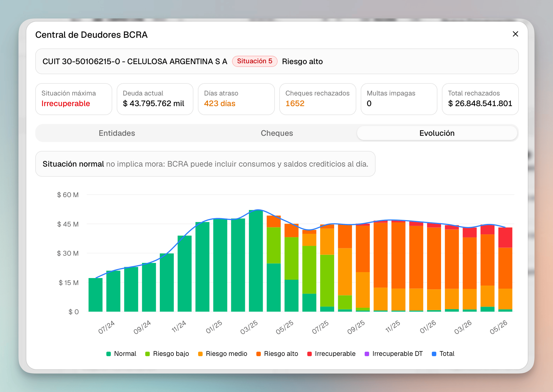Click the 07/24 bar in the chart

click(x=113, y=291)
